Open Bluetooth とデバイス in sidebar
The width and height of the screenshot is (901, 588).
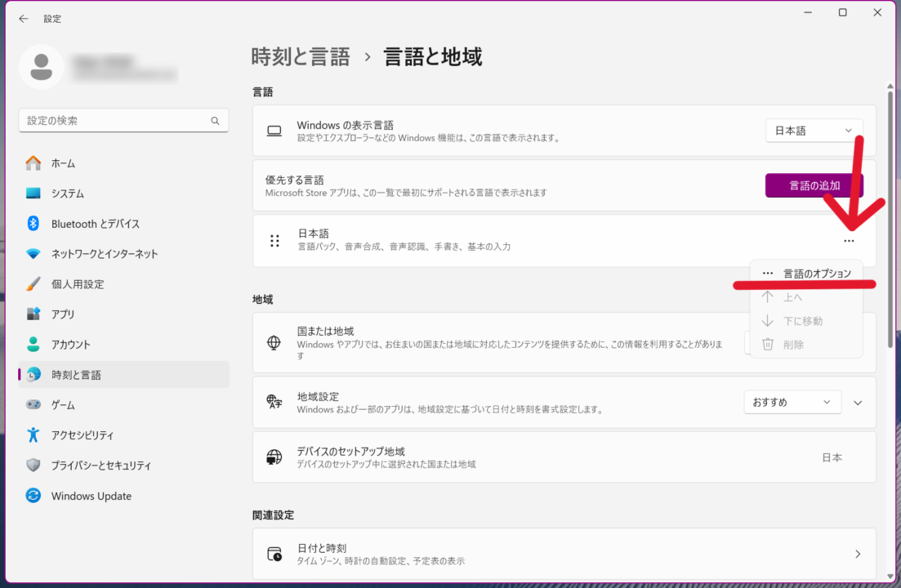123,224
